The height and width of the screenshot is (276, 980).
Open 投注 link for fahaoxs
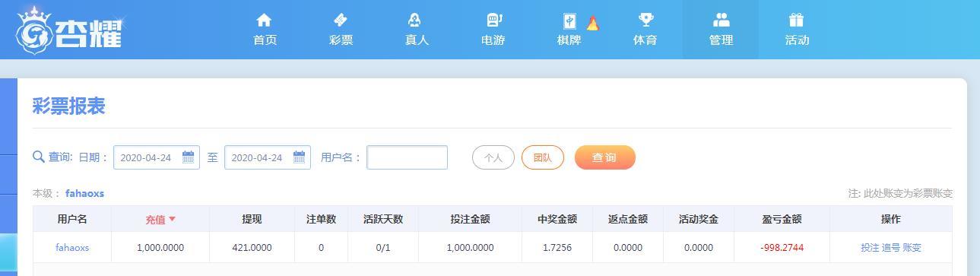(x=870, y=247)
